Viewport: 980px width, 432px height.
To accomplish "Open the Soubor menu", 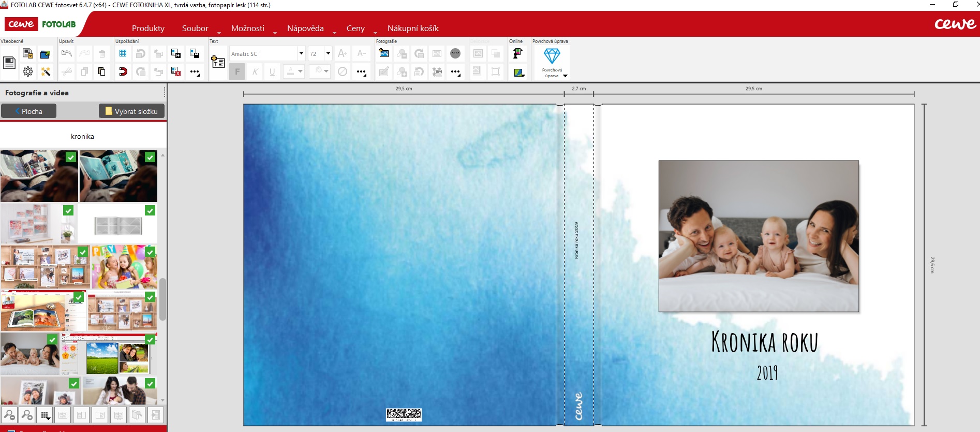I will pos(195,28).
